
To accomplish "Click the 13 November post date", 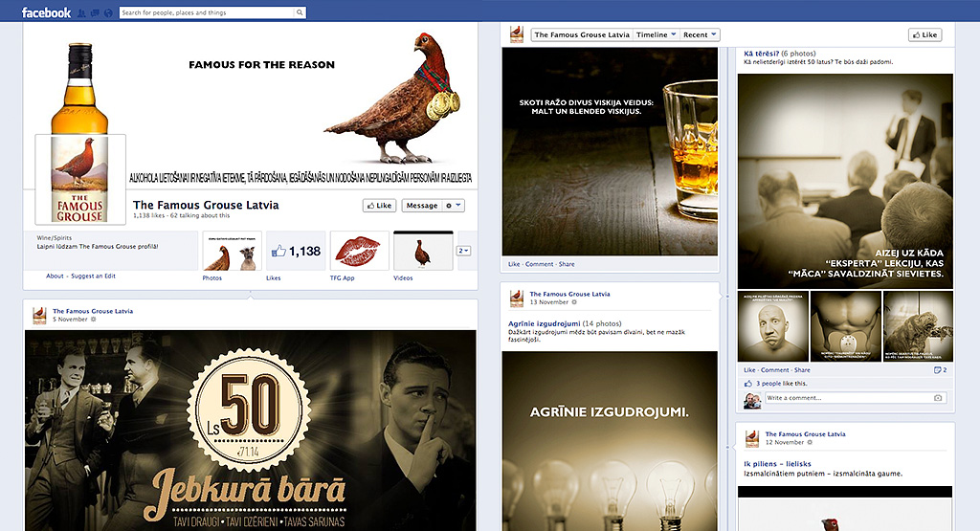I will pos(549,302).
